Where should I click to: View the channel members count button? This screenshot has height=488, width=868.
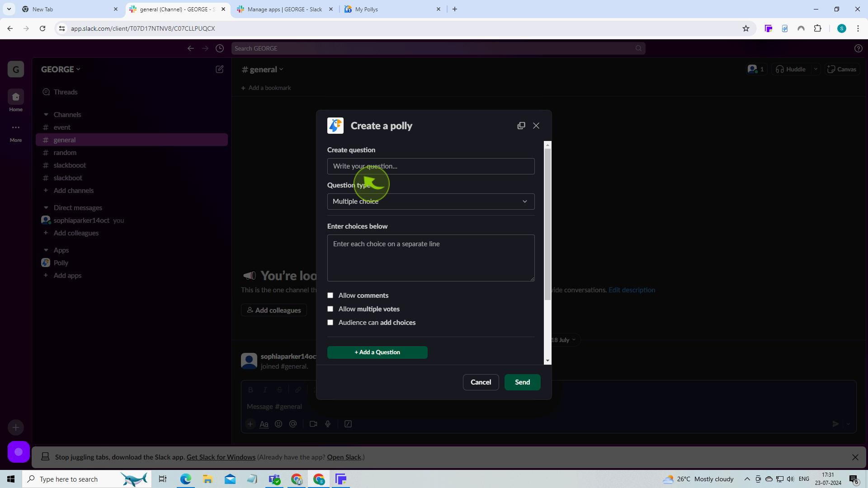(x=756, y=69)
